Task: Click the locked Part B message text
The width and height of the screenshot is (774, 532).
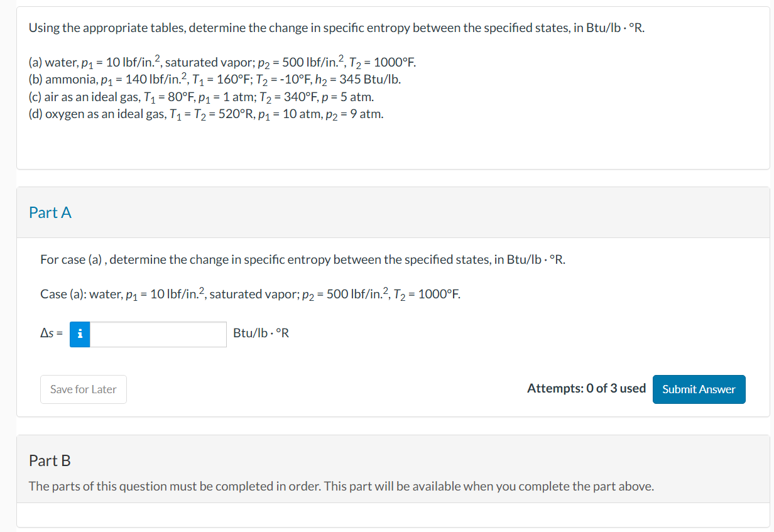Action: tap(341, 486)
